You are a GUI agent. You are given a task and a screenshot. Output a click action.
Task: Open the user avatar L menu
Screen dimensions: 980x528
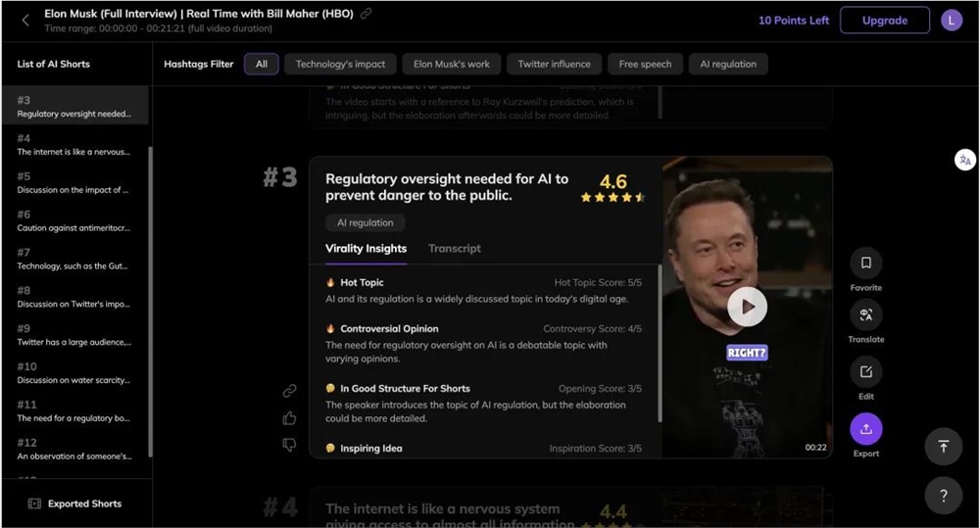(952, 21)
